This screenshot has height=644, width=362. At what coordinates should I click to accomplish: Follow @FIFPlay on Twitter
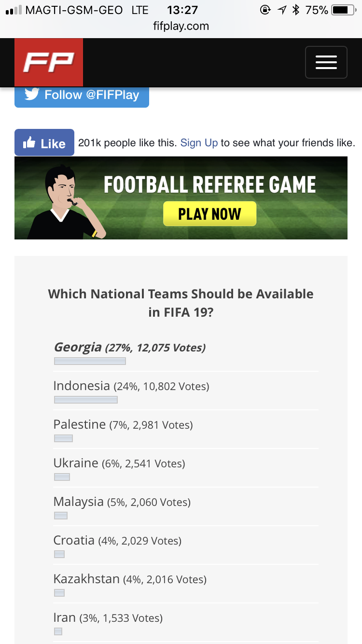(82, 95)
